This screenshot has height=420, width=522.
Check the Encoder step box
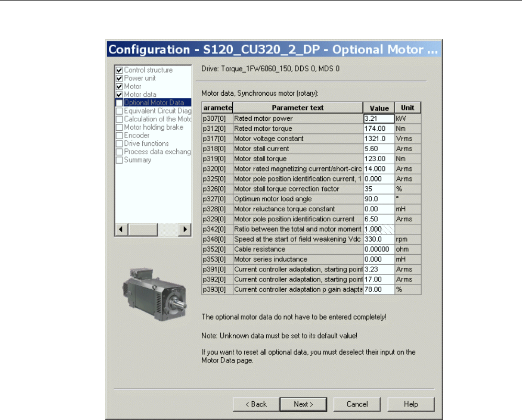coord(119,136)
